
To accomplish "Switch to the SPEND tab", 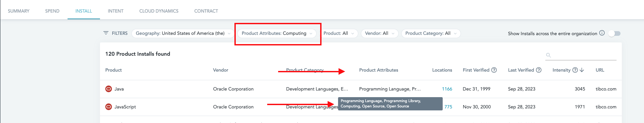I will pyautogui.click(x=52, y=11).
